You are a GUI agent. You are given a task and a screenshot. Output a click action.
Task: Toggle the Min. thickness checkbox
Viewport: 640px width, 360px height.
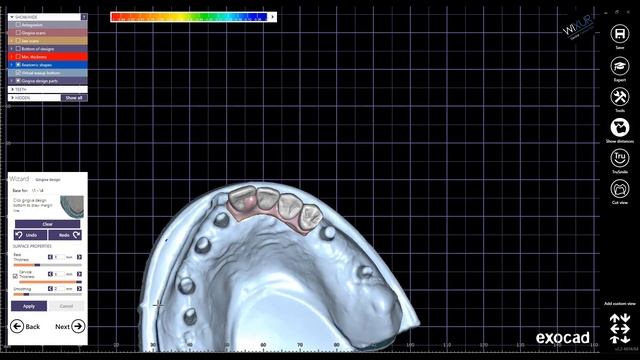pyautogui.click(x=18, y=57)
